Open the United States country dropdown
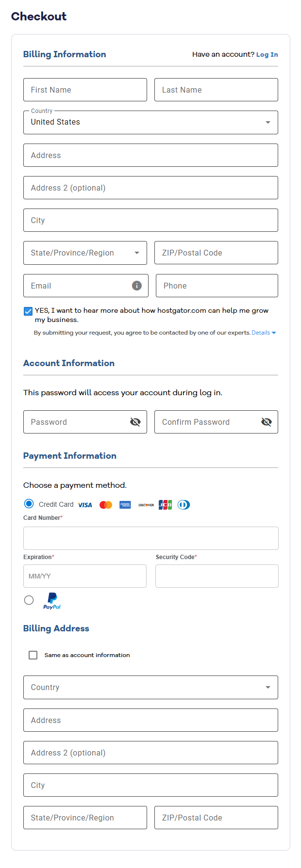 coord(268,122)
